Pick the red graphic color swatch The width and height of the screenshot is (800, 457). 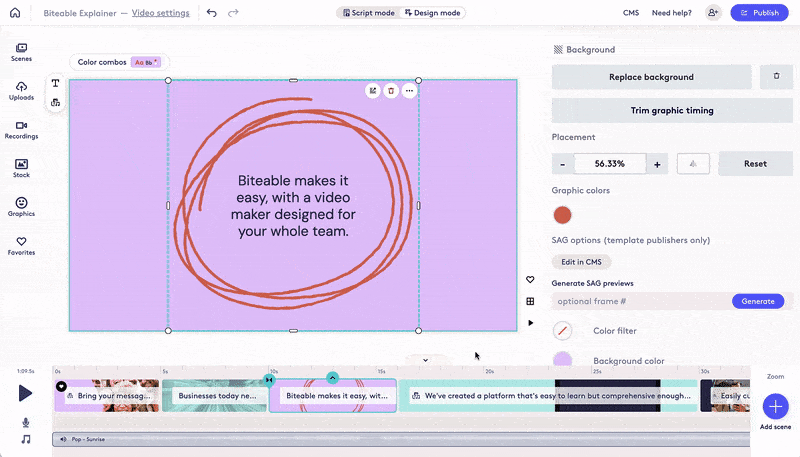[x=562, y=215]
